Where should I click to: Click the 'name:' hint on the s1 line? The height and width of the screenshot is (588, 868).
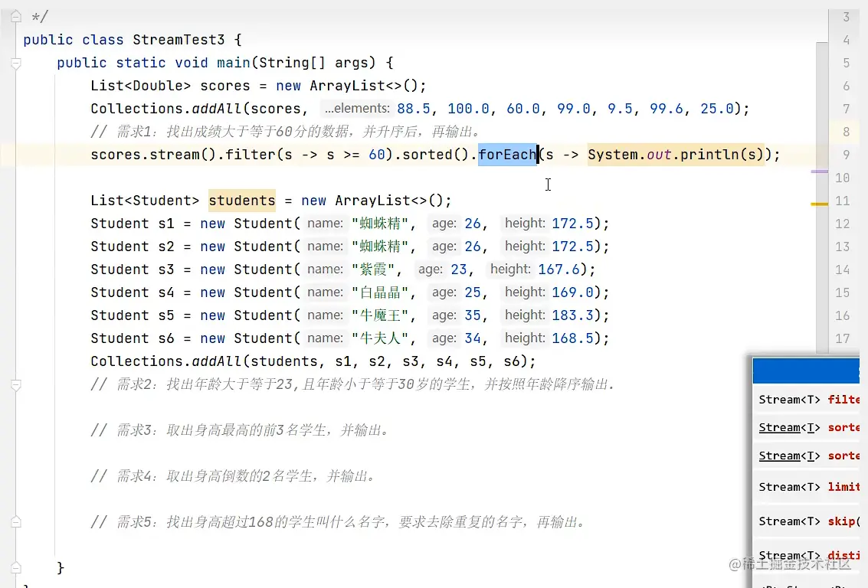pyautogui.click(x=325, y=223)
